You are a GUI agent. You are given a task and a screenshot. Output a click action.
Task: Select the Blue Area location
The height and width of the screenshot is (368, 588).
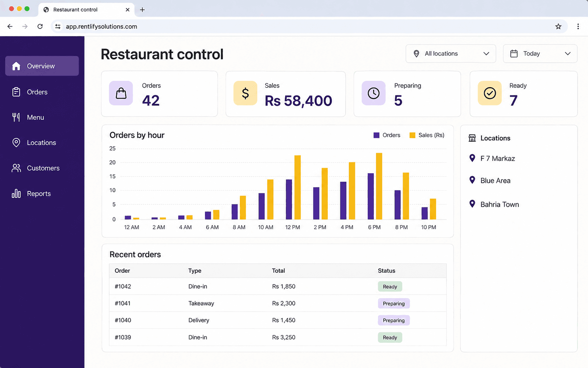(x=495, y=181)
